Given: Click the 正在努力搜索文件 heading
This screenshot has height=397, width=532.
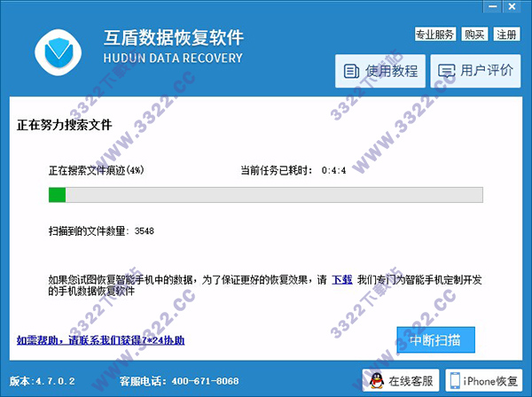Looking at the screenshot, I should click(x=64, y=125).
